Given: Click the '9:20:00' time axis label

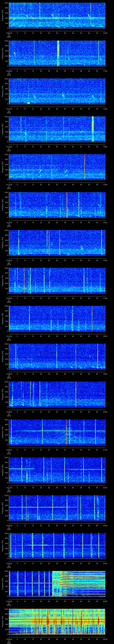Looking at the screenshot, I should point(9,450).
